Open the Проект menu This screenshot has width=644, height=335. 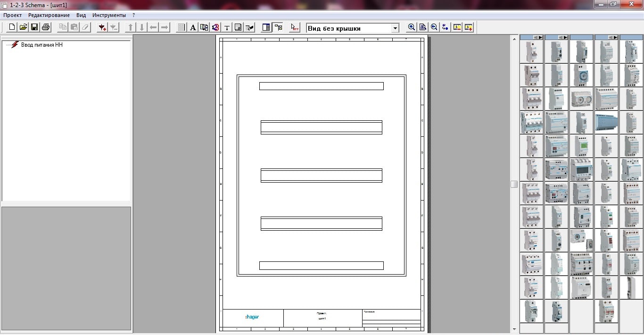tap(13, 15)
